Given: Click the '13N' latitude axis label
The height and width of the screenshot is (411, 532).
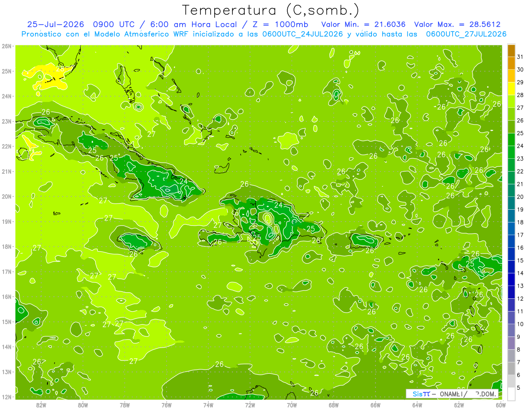Looking at the screenshot, I should point(7,372).
